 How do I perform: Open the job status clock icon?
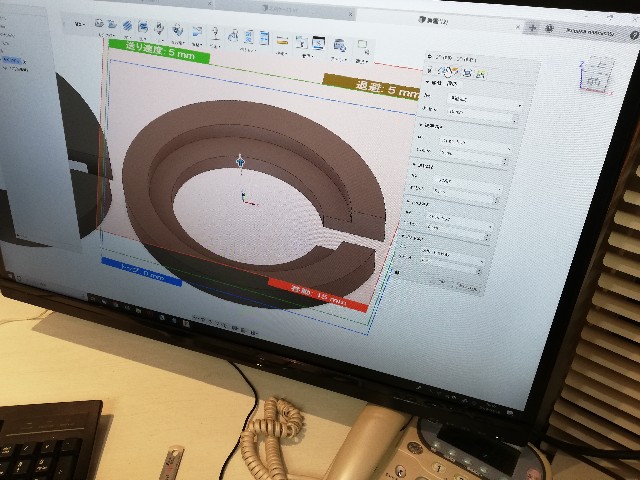click(549, 29)
